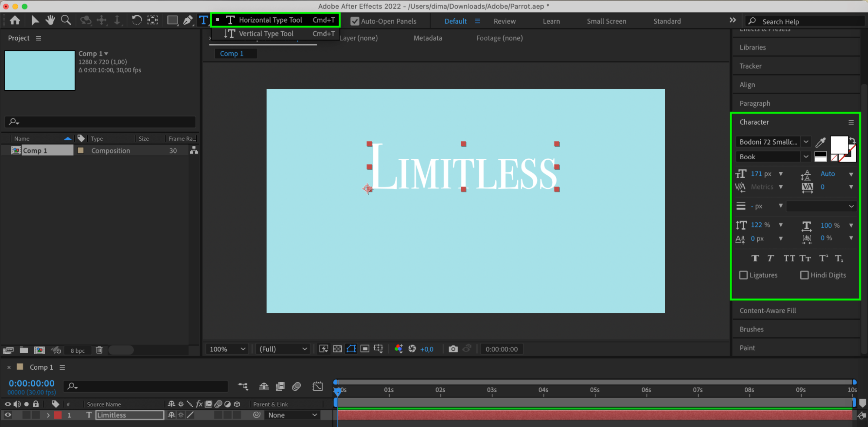868x427 pixels.
Task: Click the Home icon in toolbar
Action: 15,20
